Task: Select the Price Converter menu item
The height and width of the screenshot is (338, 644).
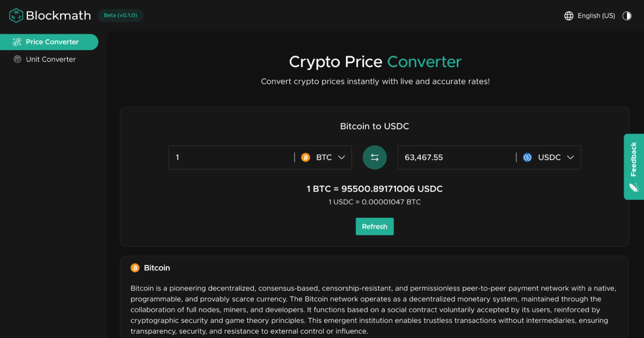Action: tap(52, 42)
